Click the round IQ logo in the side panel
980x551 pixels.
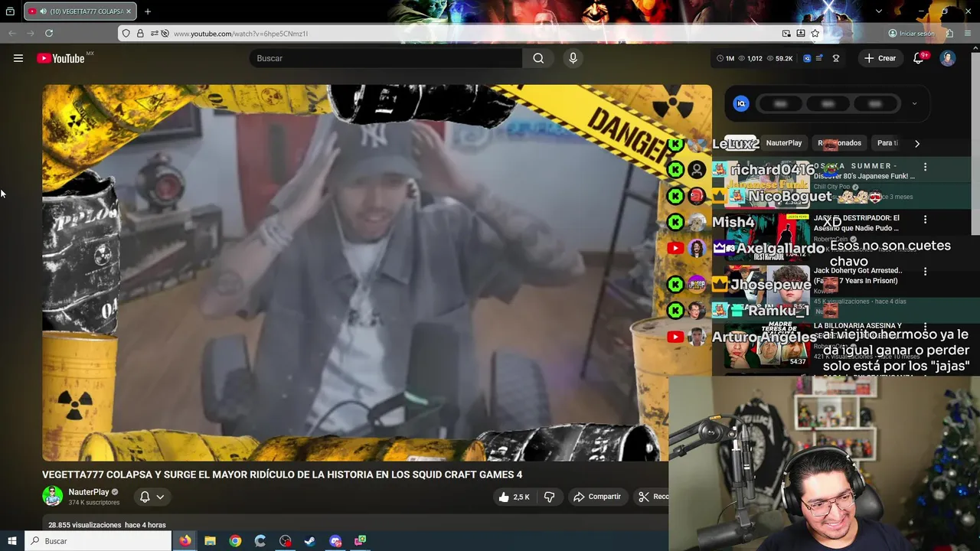coord(740,103)
